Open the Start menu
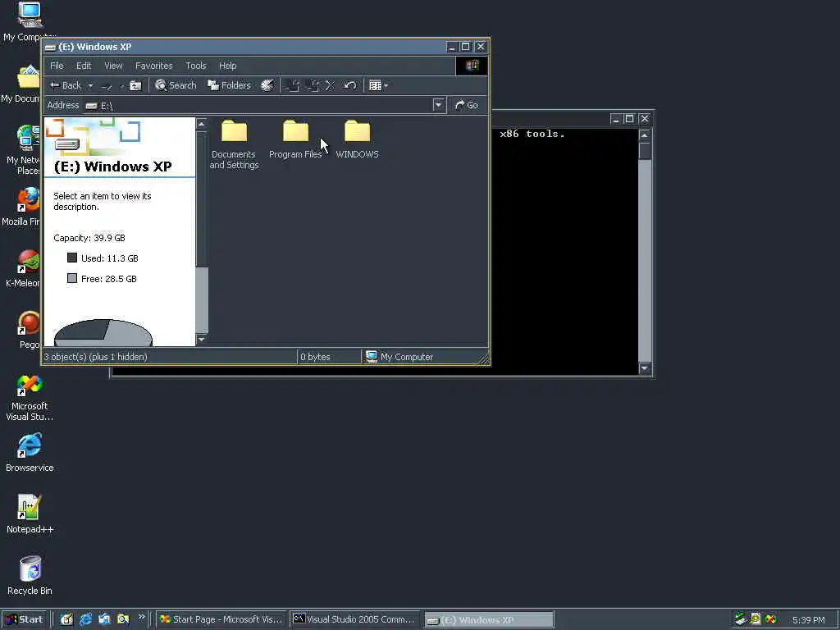840x630 pixels. coord(24,619)
